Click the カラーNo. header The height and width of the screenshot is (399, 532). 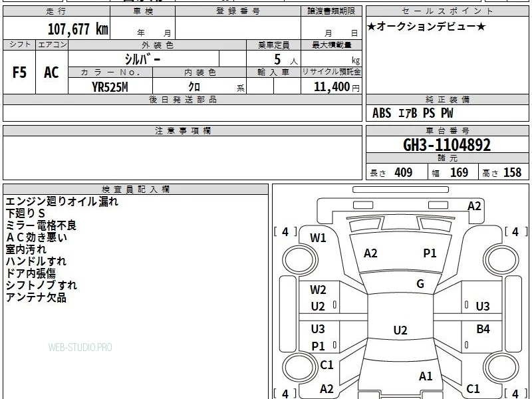[x=110, y=72]
